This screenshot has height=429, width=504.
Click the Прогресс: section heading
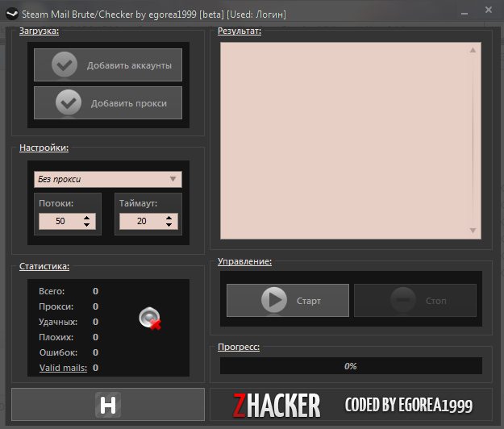coord(239,347)
